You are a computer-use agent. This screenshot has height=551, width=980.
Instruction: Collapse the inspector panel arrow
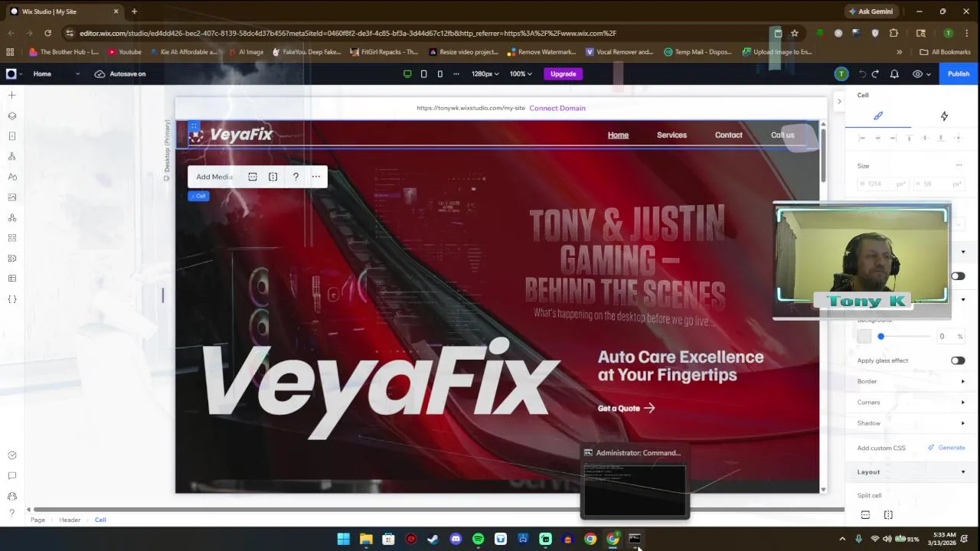[x=839, y=101]
